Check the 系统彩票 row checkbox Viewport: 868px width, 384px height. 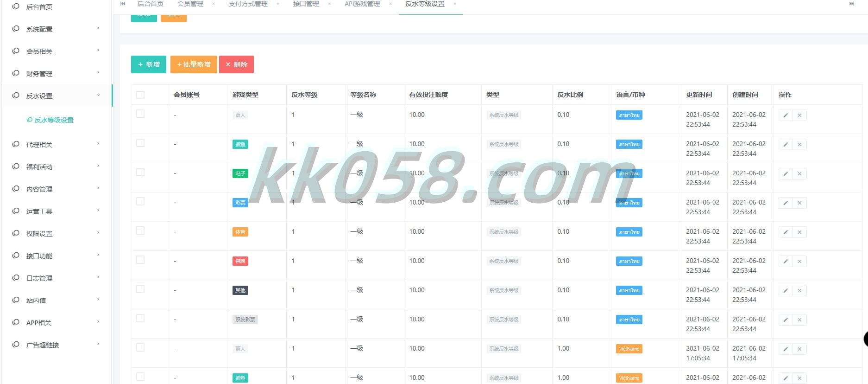[140, 318]
